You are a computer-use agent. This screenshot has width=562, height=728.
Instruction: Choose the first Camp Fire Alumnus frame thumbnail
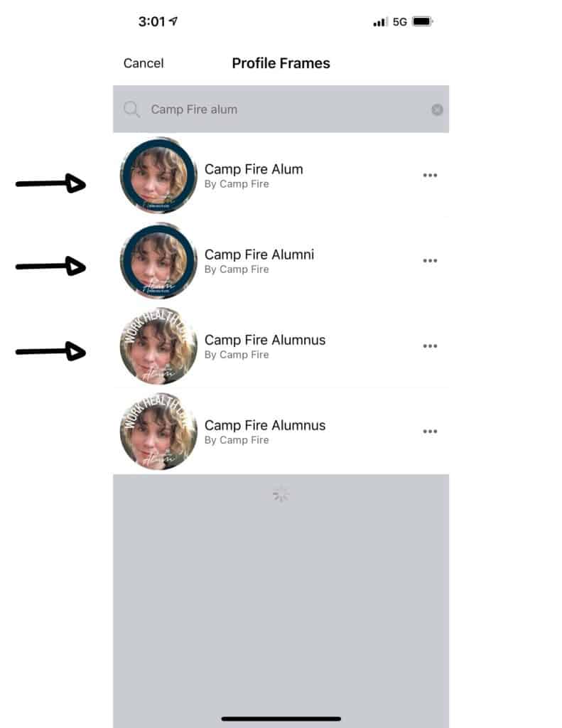click(x=158, y=346)
